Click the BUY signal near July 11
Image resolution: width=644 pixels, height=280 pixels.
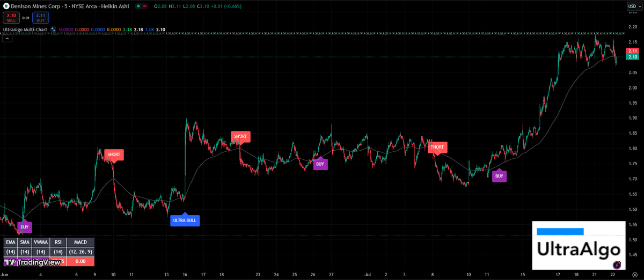click(x=499, y=176)
